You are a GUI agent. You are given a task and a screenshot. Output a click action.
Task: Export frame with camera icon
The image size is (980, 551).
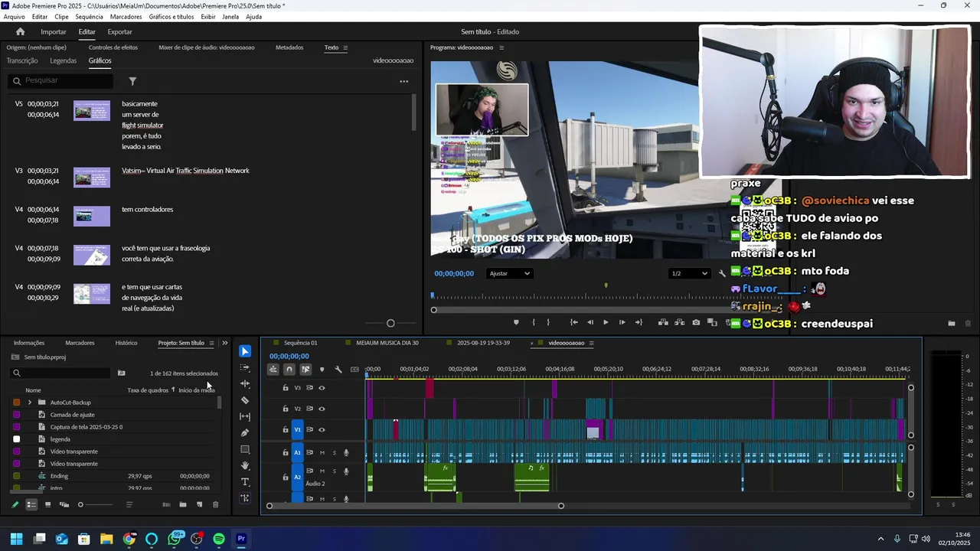(x=696, y=322)
